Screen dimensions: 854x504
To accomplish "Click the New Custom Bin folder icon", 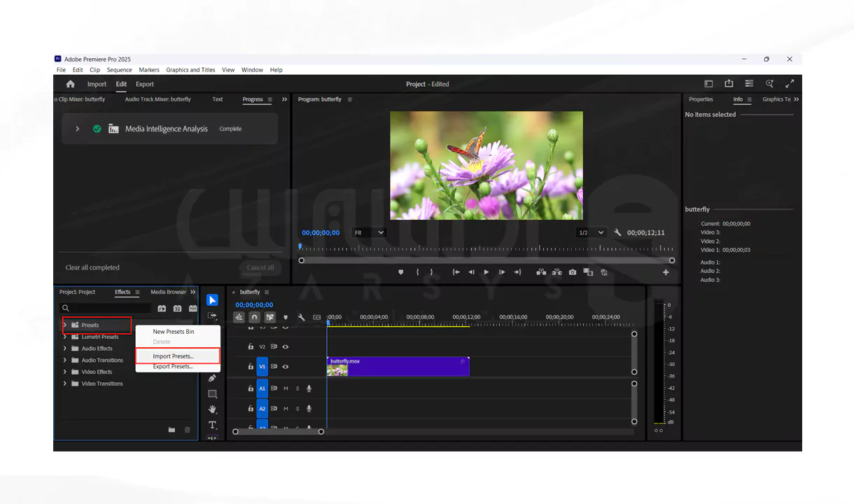I will (x=171, y=430).
